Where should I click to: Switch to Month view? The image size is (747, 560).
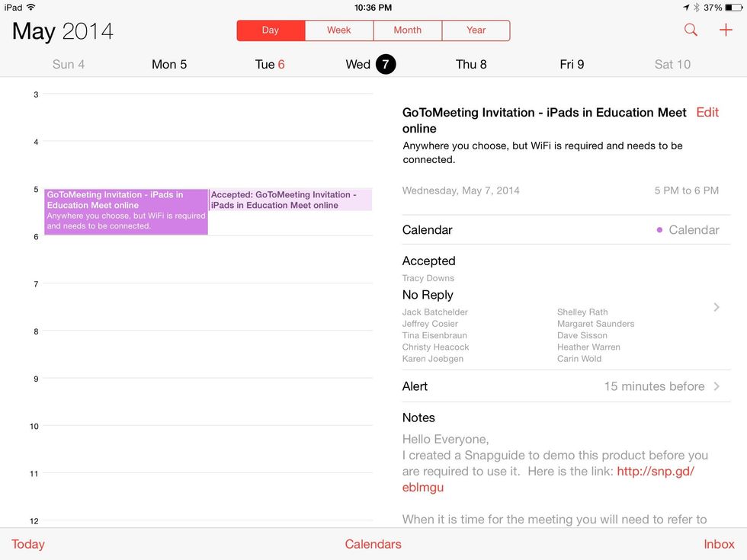click(407, 30)
